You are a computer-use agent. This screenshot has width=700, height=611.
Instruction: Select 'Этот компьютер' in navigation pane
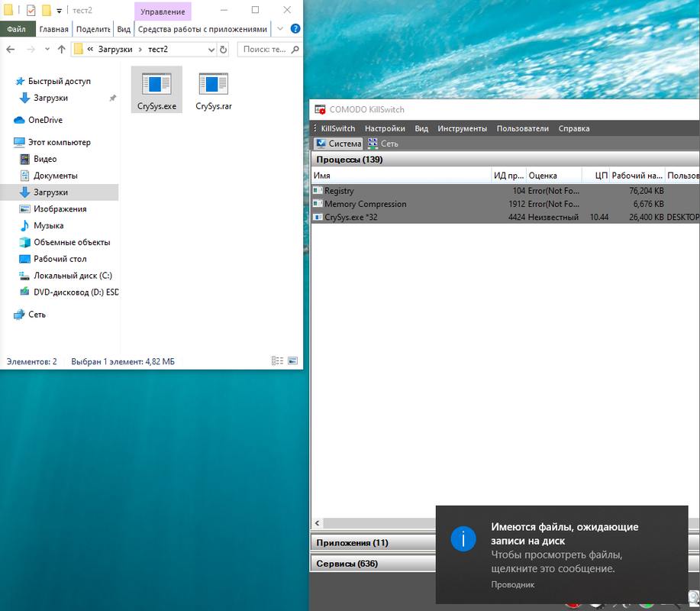59,142
